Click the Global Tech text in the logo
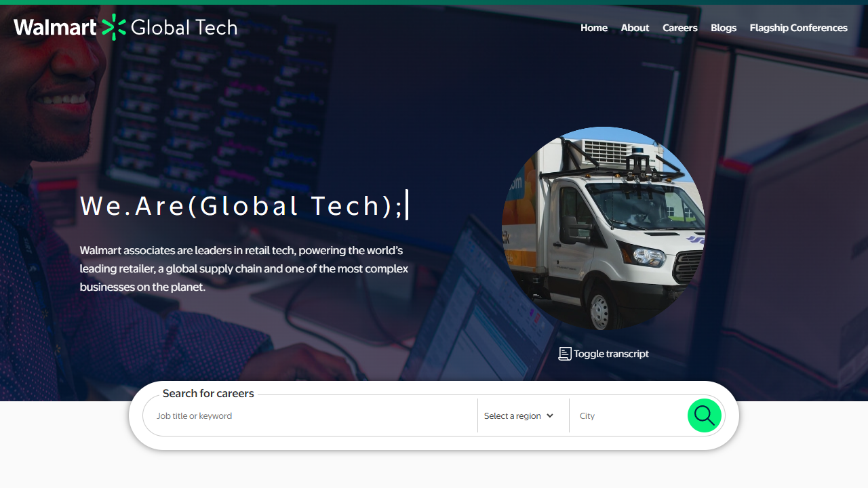Image resolution: width=868 pixels, height=488 pixels. point(184,27)
